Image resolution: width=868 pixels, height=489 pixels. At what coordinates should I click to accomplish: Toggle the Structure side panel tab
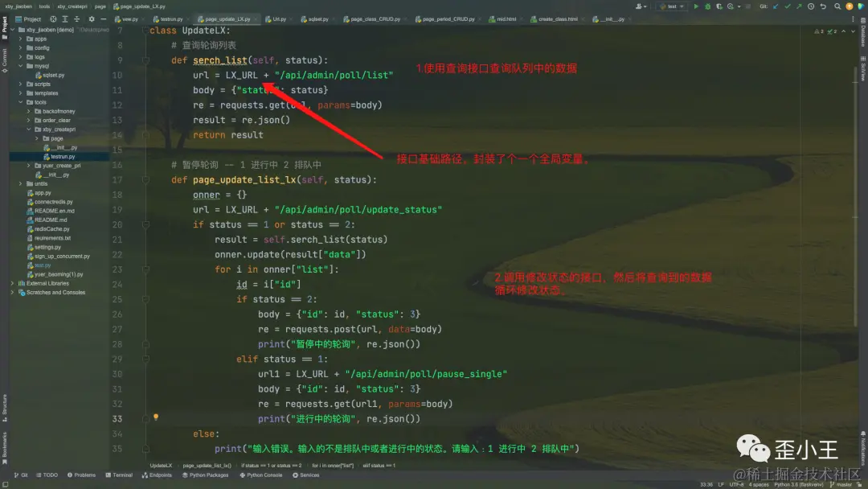coord(5,408)
